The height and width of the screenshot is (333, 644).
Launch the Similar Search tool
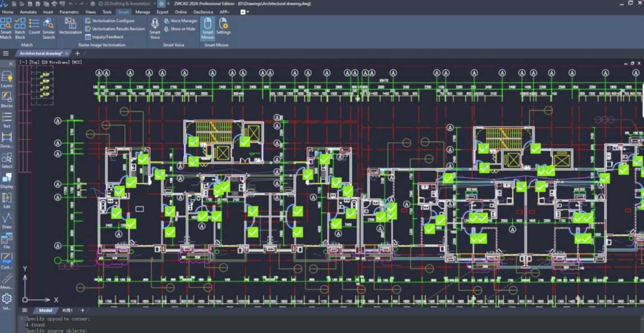click(x=48, y=28)
